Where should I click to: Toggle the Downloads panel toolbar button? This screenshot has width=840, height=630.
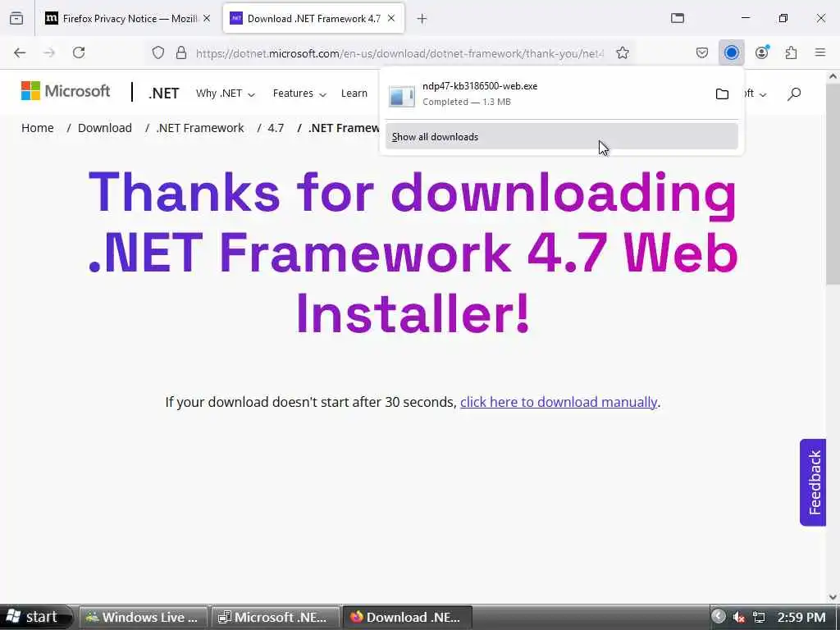point(731,52)
